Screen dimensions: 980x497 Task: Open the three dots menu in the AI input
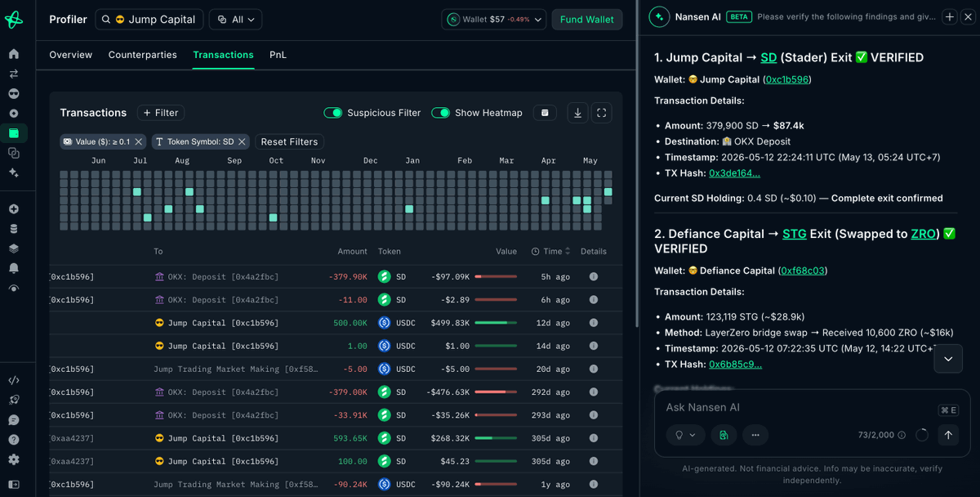click(755, 435)
